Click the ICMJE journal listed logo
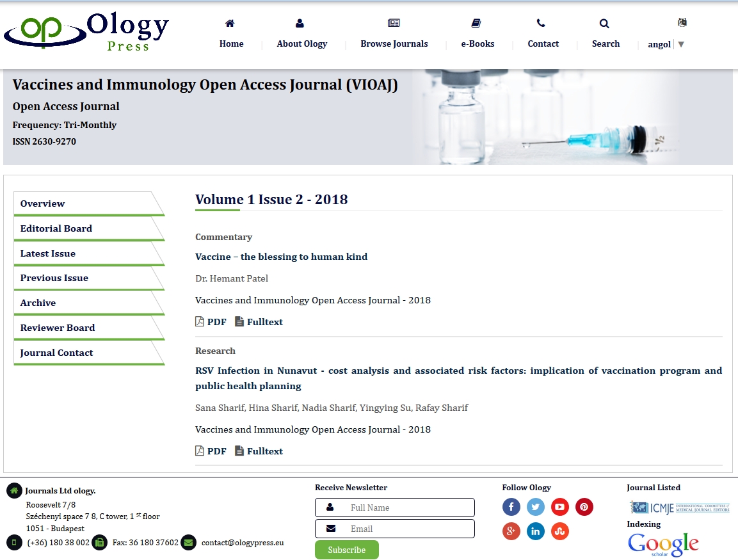Screen dimensions: 738x560 pyautogui.click(x=680, y=508)
